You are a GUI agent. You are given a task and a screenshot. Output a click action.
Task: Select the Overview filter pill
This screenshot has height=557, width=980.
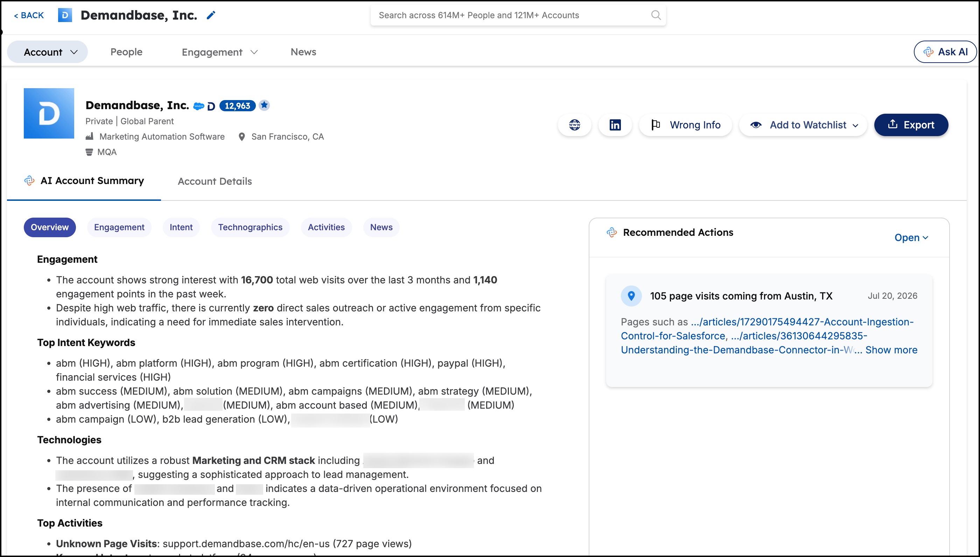tap(50, 227)
